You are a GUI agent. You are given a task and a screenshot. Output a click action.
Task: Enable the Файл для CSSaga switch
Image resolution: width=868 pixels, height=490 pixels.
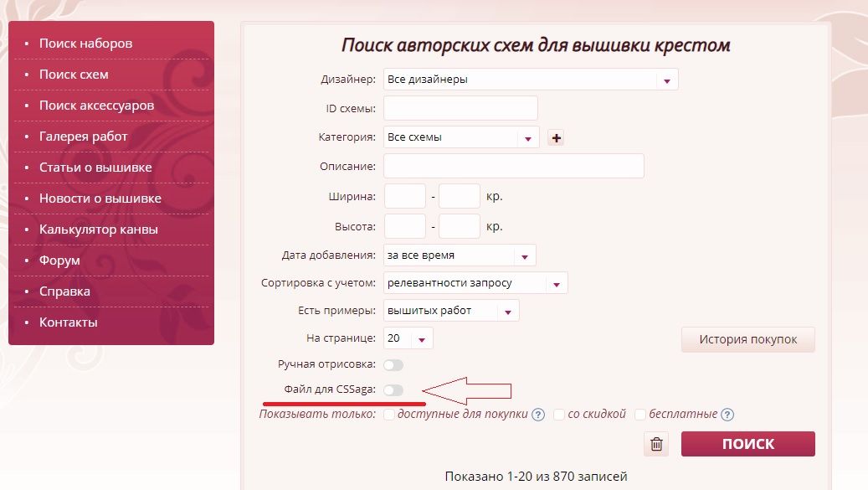click(393, 390)
